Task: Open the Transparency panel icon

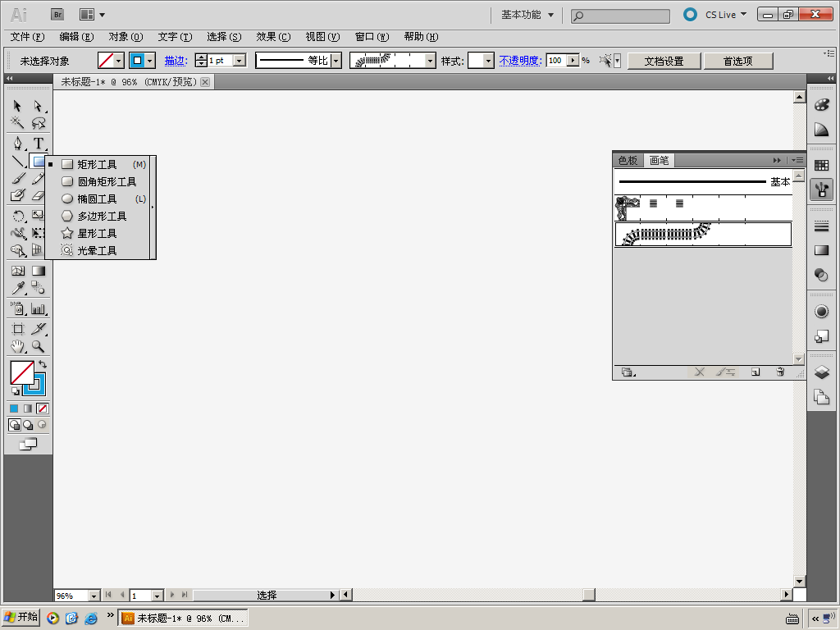Action: [821, 275]
